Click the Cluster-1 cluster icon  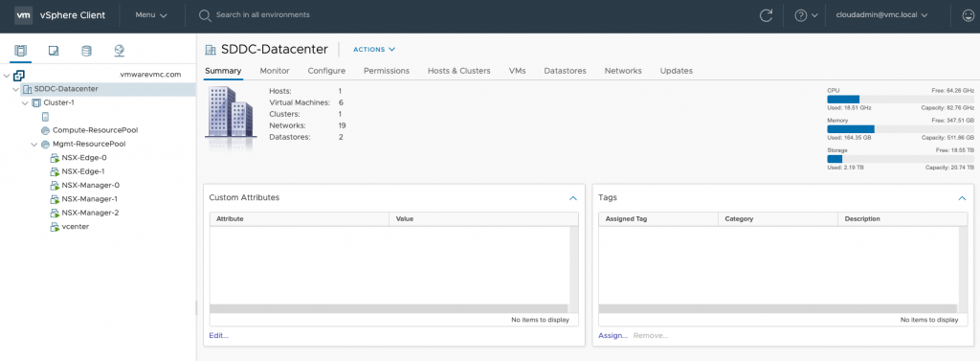tap(36, 102)
